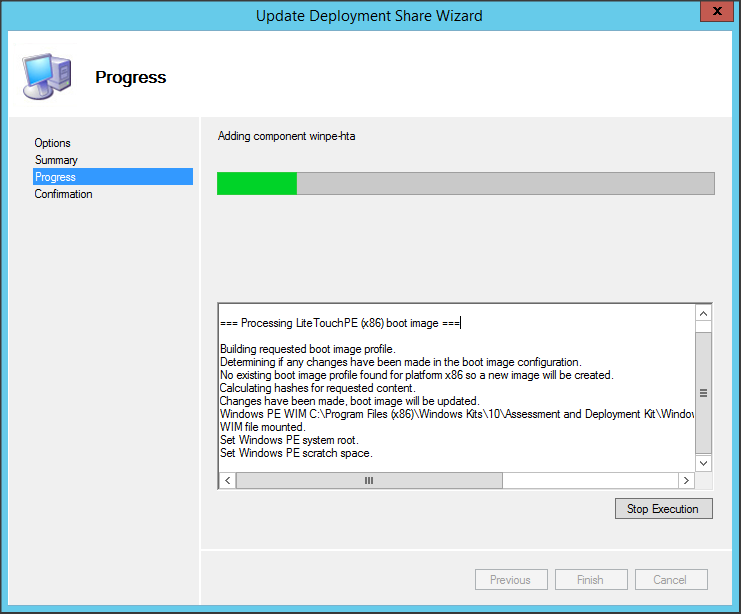
Task: Click the vertical scrollbar thumb in log
Action: click(704, 393)
